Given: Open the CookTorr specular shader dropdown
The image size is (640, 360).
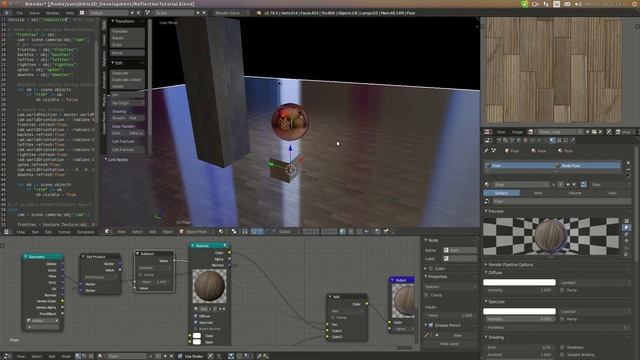Looking at the screenshot, I should [595, 311].
